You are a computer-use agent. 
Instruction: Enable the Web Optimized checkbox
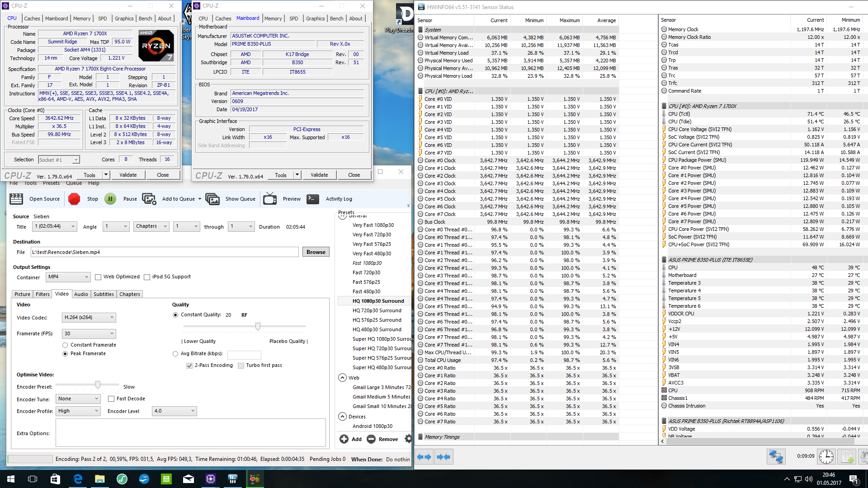98,277
